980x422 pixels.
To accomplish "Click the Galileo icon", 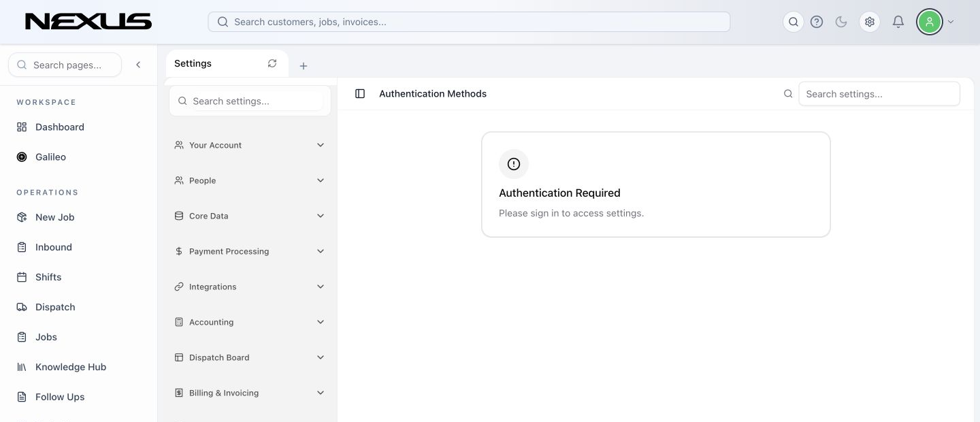I will 22,157.
